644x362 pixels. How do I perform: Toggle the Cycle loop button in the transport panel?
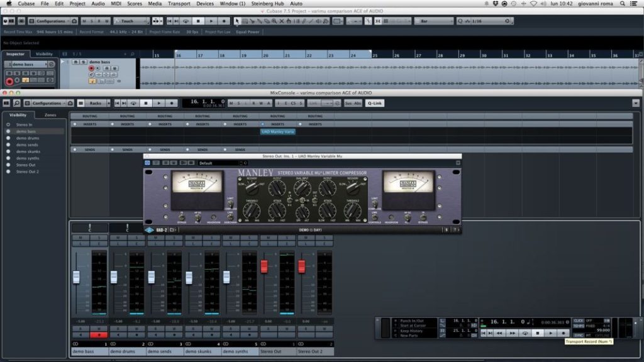coord(525,333)
